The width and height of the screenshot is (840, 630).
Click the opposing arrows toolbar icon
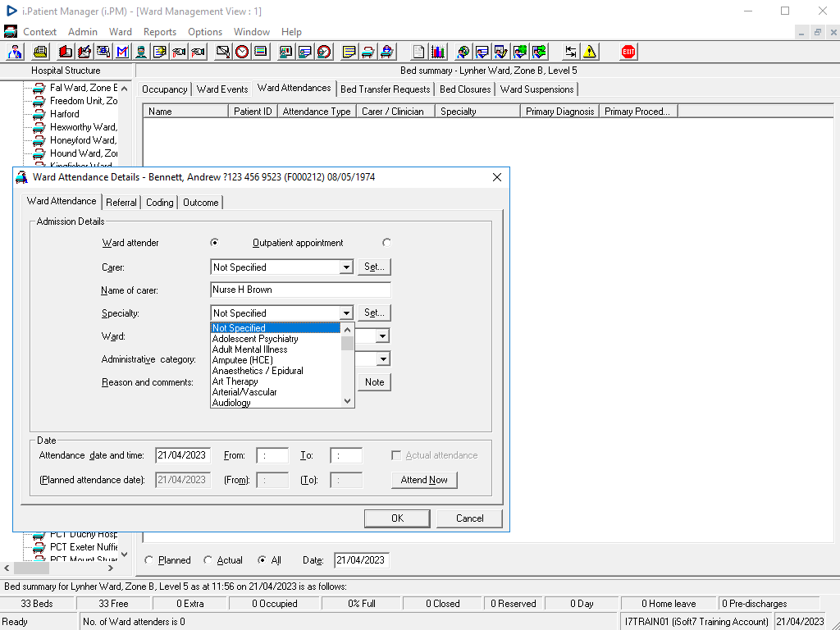pos(571,52)
